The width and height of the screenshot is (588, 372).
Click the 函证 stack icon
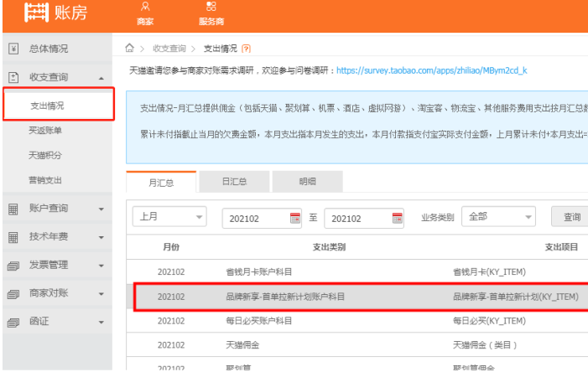(13, 323)
